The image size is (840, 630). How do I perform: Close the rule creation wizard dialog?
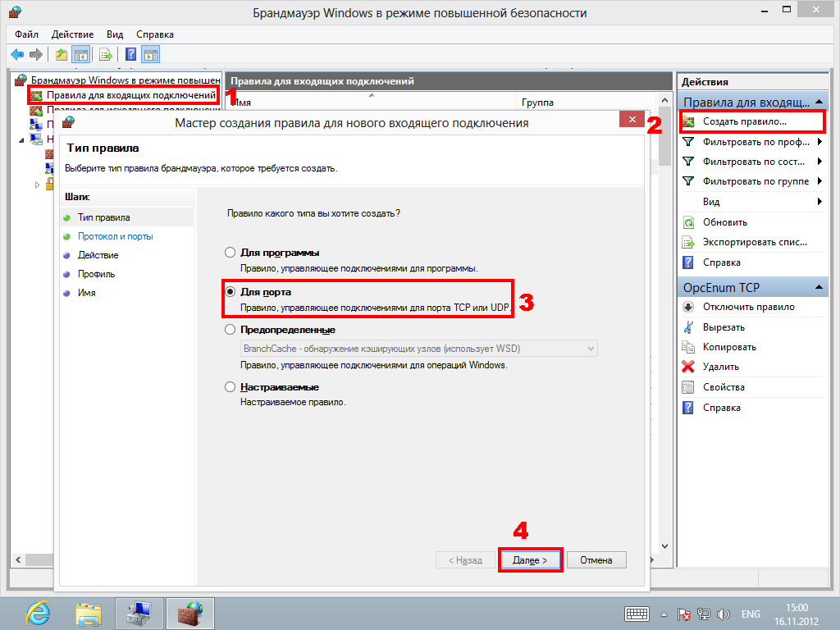pos(632,120)
